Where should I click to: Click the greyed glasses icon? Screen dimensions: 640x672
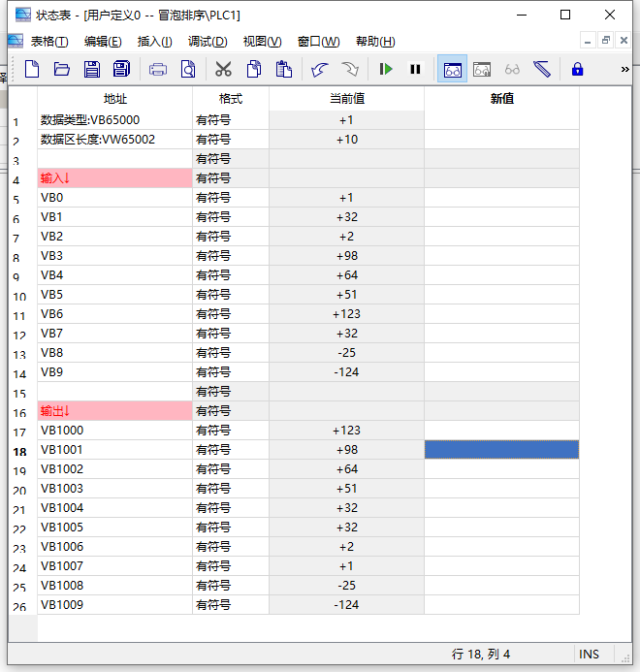512,69
